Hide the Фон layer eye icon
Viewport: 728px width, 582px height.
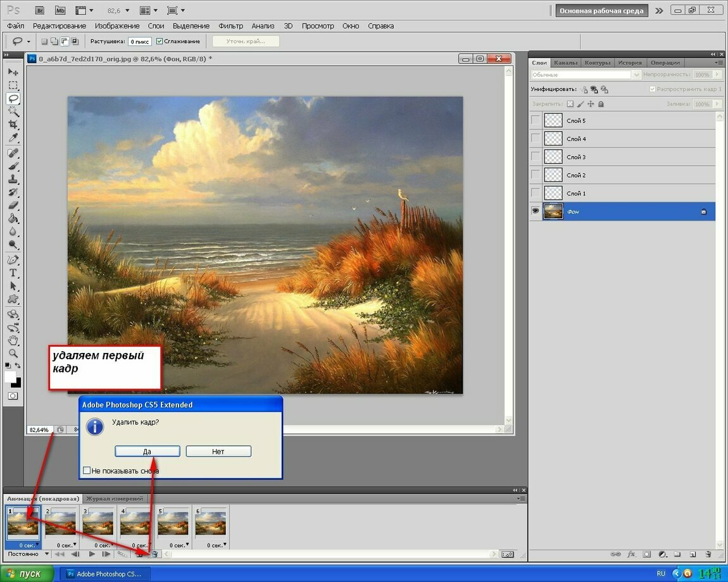(x=536, y=211)
